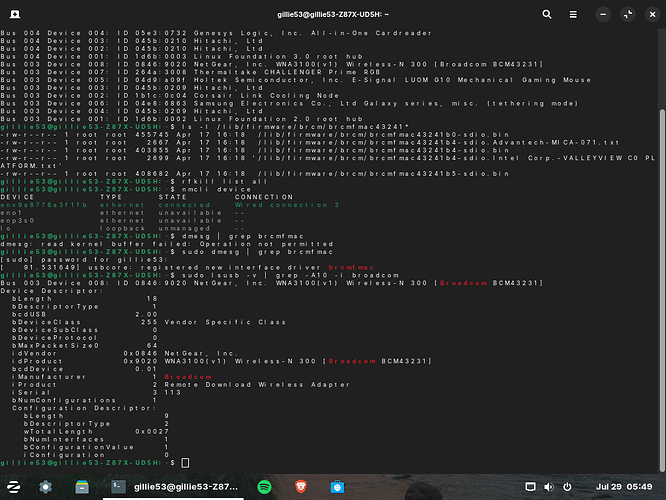Open network display tray icon

[530, 487]
